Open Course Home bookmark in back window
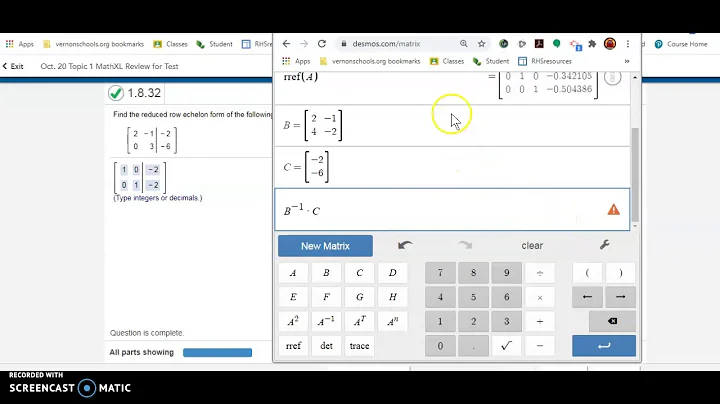The image size is (720, 404). click(681, 44)
